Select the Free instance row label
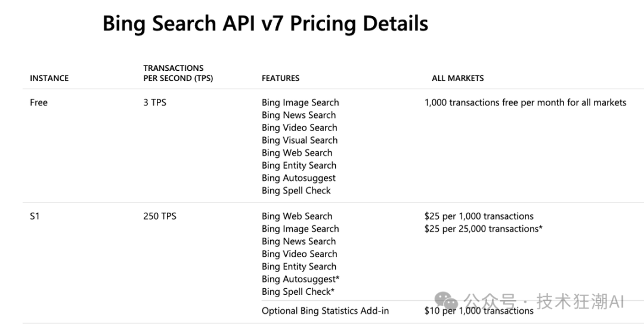This screenshot has height=327, width=644. pos(39,102)
